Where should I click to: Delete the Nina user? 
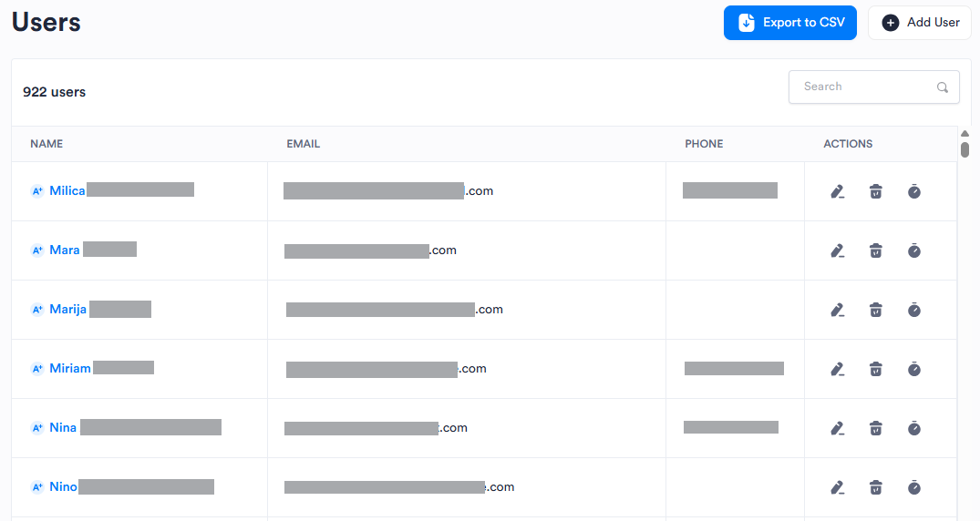pos(876,428)
